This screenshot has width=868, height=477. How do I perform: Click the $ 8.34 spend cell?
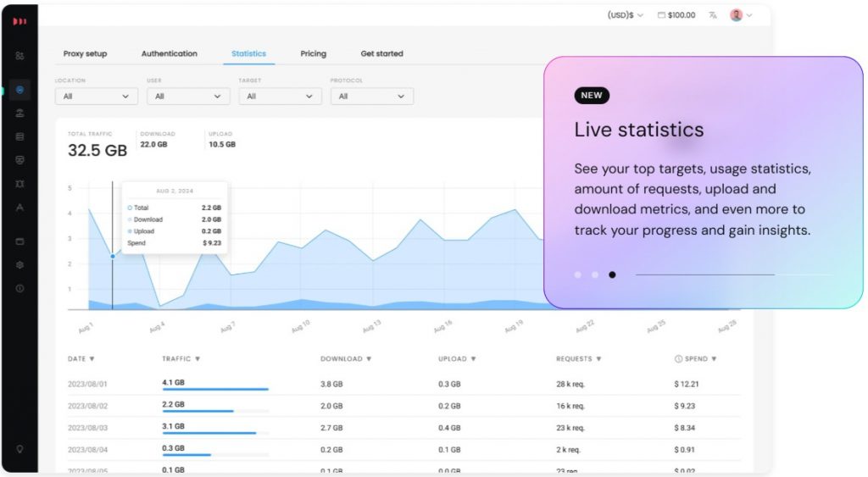coord(685,428)
